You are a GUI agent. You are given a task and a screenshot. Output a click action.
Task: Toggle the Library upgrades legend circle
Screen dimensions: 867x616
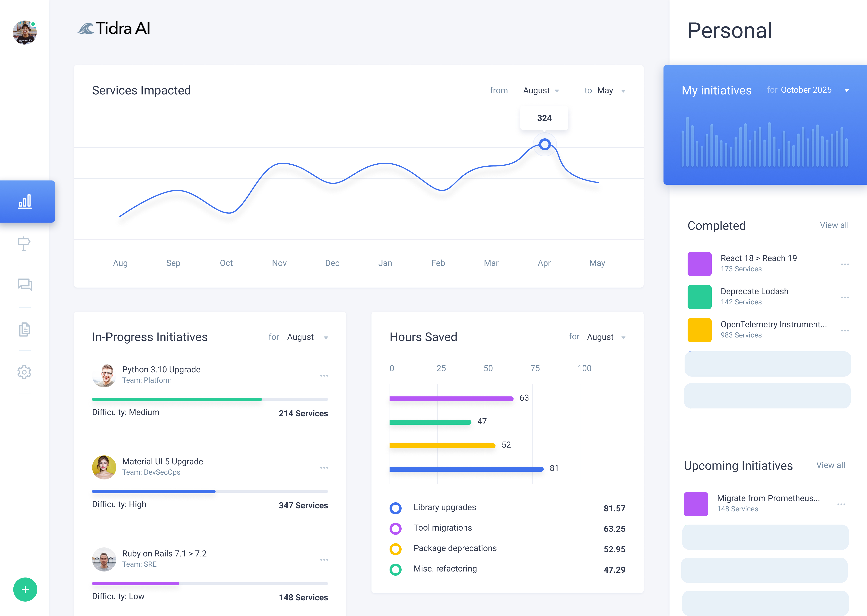[395, 508]
